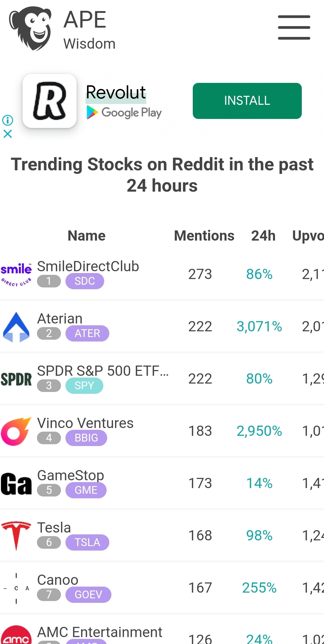Open the hamburger navigation menu

pyautogui.click(x=294, y=27)
